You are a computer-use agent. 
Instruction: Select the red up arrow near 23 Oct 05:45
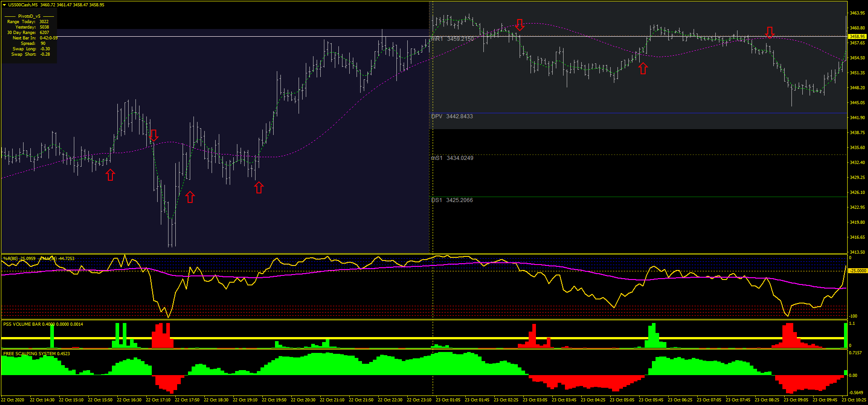[643, 68]
